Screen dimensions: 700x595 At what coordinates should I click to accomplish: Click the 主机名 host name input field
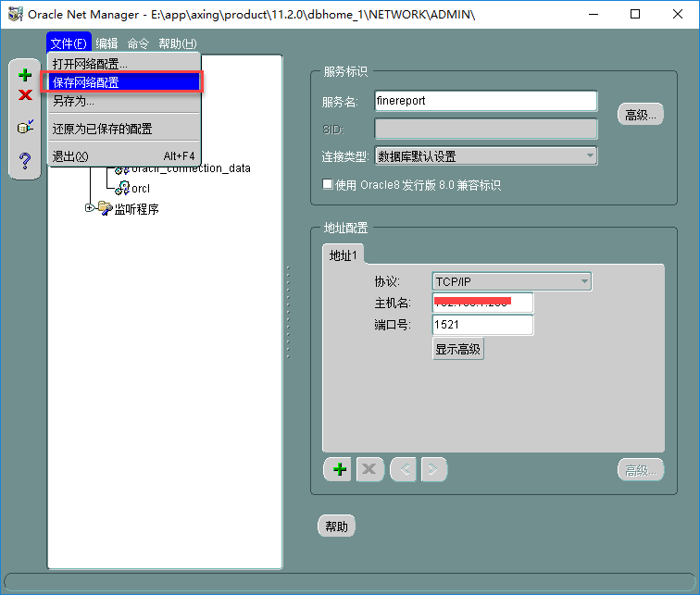[x=482, y=303]
